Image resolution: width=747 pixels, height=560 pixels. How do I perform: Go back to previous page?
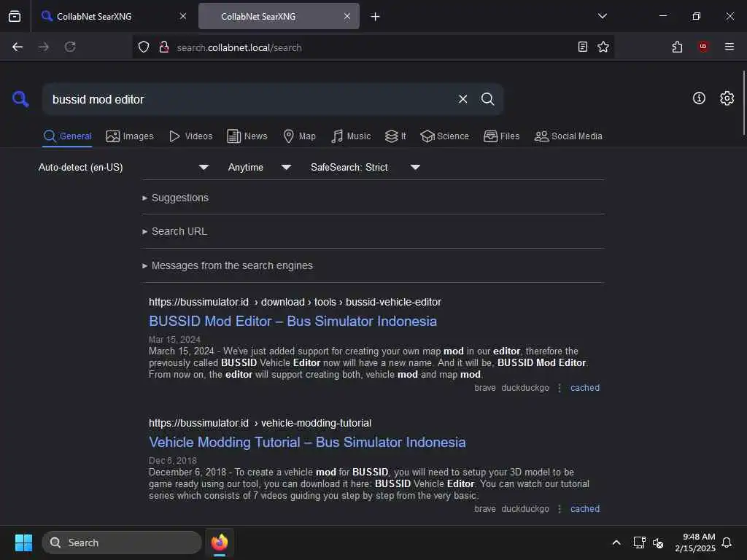point(18,47)
